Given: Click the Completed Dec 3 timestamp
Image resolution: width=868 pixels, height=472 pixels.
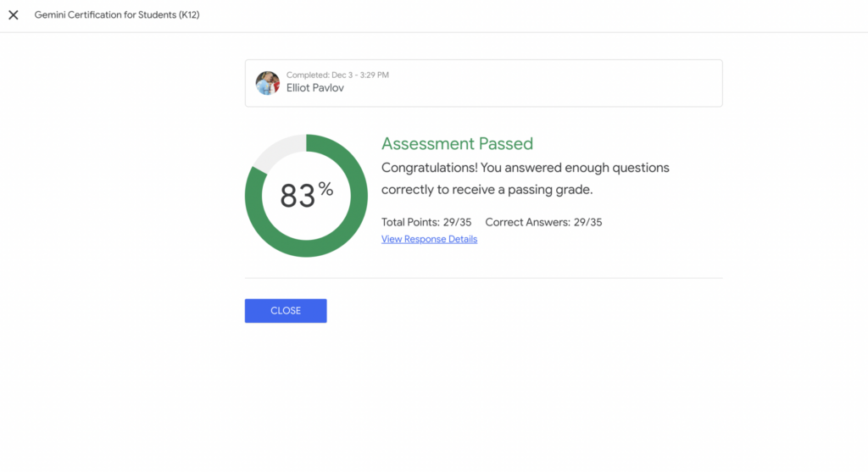Looking at the screenshot, I should pyautogui.click(x=337, y=75).
